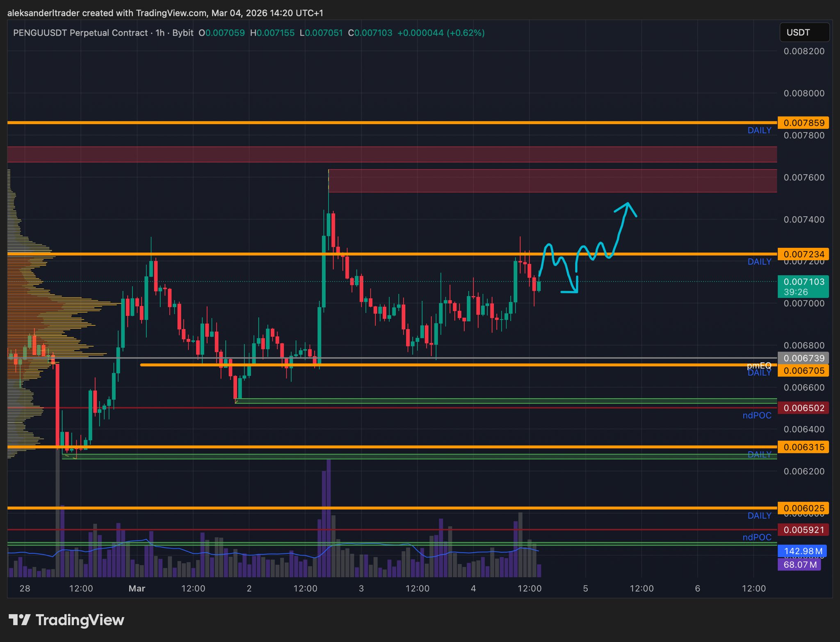This screenshot has width=840, height=642.
Task: Click the 0.006315 daily level label
Action: [x=803, y=447]
